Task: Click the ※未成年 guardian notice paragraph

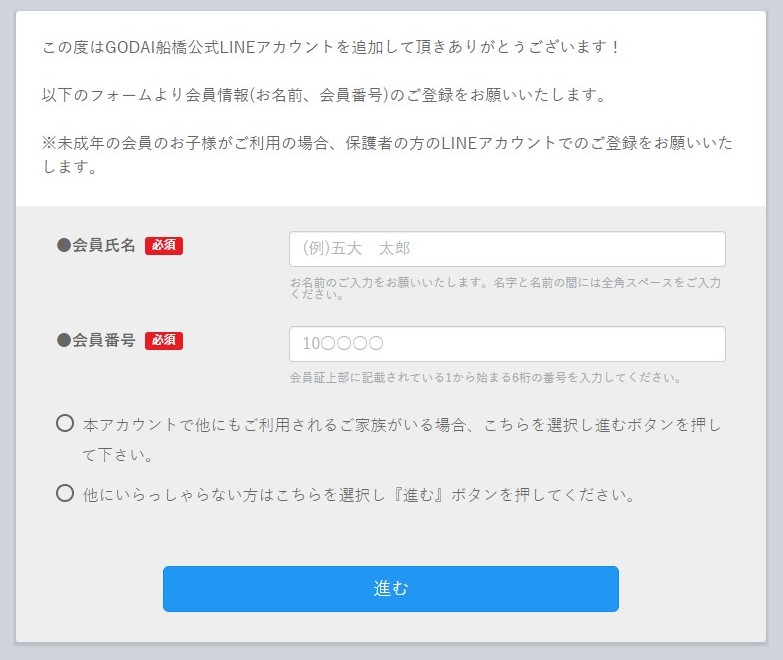Action: [x=390, y=155]
